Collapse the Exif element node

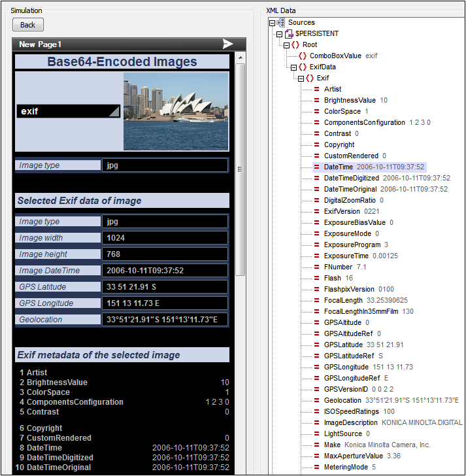[301, 78]
